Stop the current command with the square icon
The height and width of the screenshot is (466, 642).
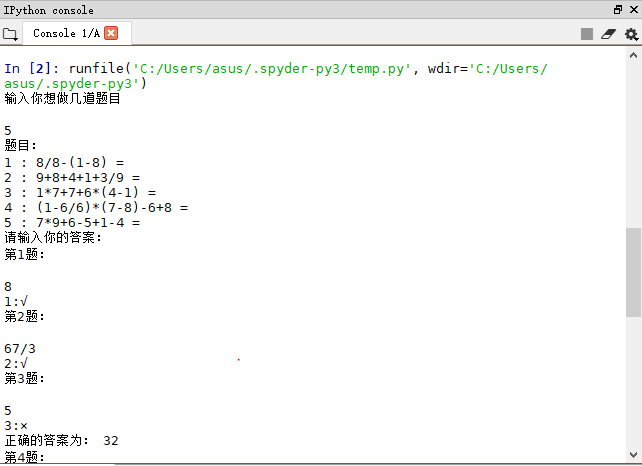coord(587,34)
